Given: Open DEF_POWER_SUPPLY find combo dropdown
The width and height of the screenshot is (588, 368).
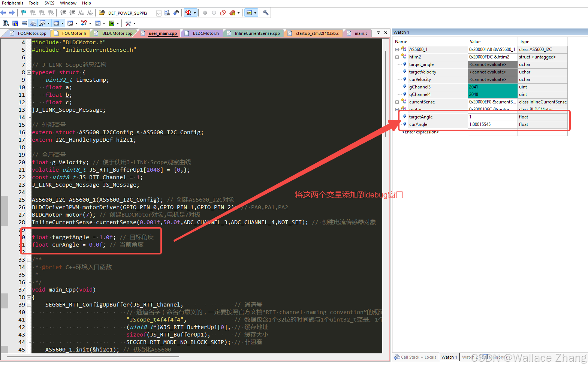Looking at the screenshot, I should tap(159, 13).
